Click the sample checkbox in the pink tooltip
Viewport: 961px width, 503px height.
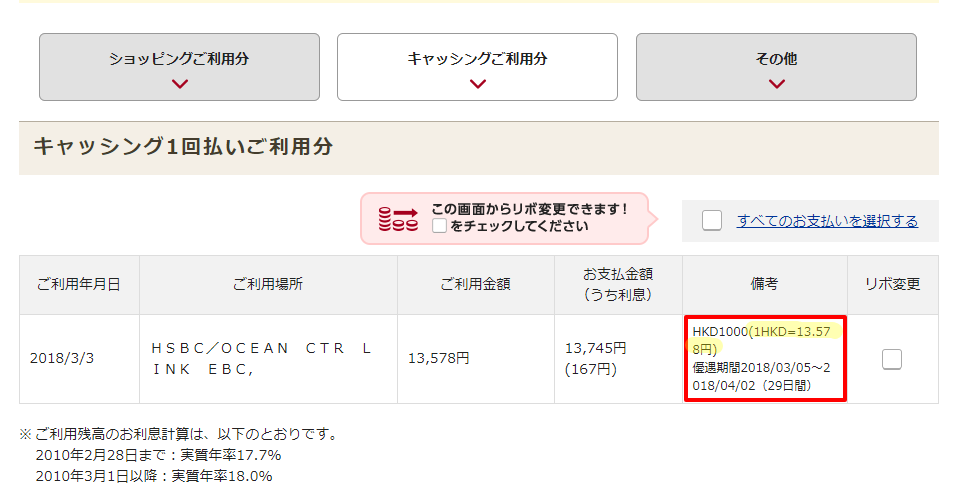coord(439,226)
